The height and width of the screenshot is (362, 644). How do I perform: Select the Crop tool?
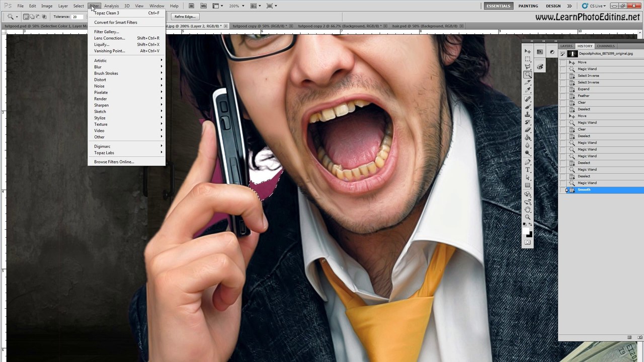527,82
